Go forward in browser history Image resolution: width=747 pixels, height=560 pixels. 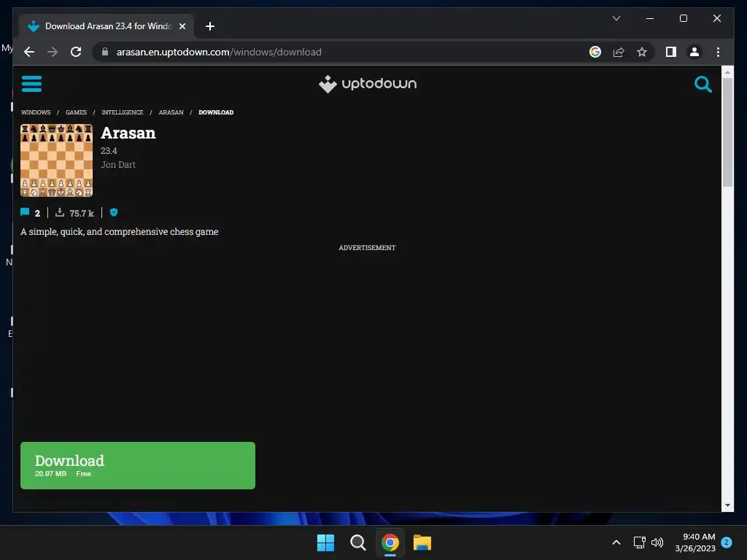point(53,52)
